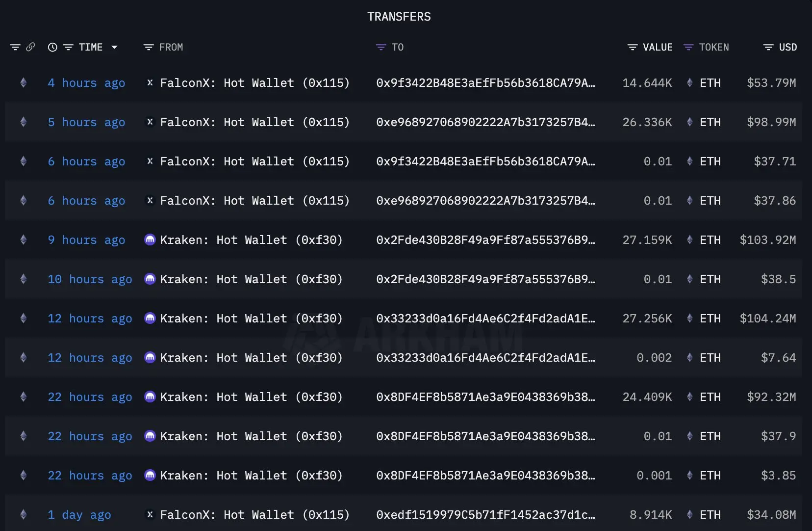Toggle the FROM column filter
The width and height of the screenshot is (812, 531).
click(x=148, y=47)
